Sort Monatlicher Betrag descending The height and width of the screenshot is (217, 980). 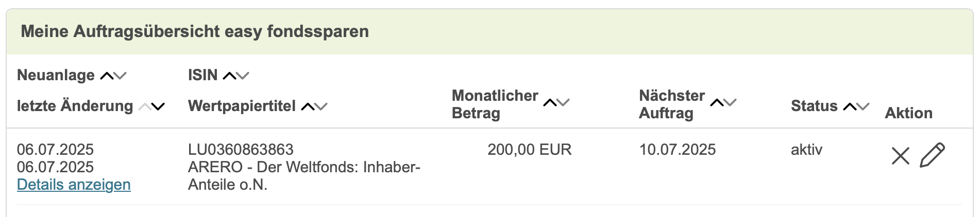[x=564, y=103]
